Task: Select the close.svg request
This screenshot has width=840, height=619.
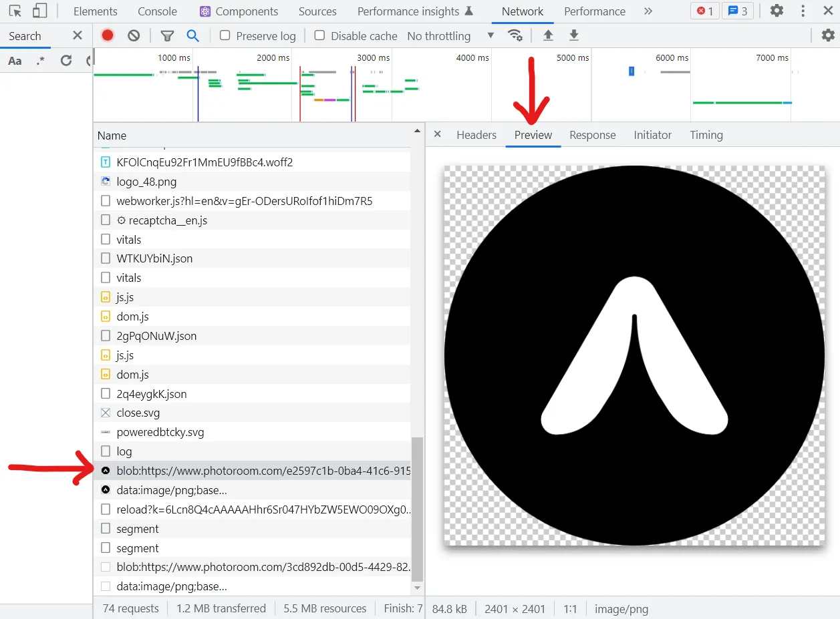Action: pos(252,413)
